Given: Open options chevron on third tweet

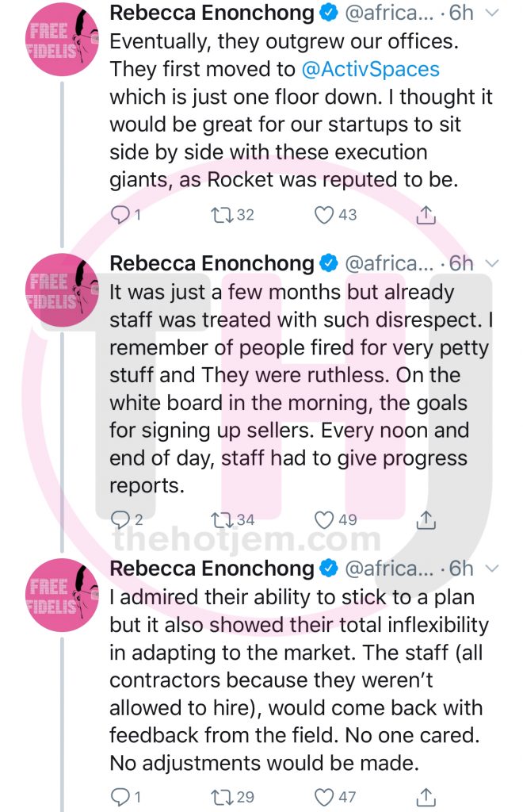Looking at the screenshot, I should coord(492,569).
